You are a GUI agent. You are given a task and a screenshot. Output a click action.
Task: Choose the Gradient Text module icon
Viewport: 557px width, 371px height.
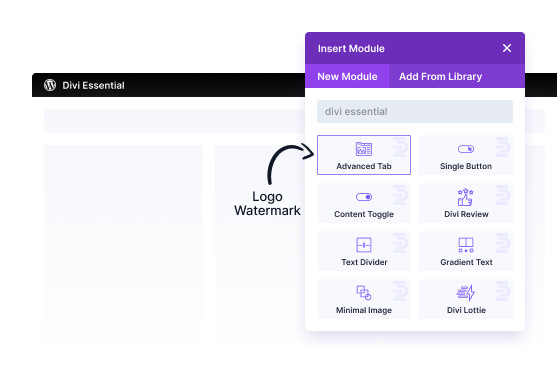[x=466, y=245]
